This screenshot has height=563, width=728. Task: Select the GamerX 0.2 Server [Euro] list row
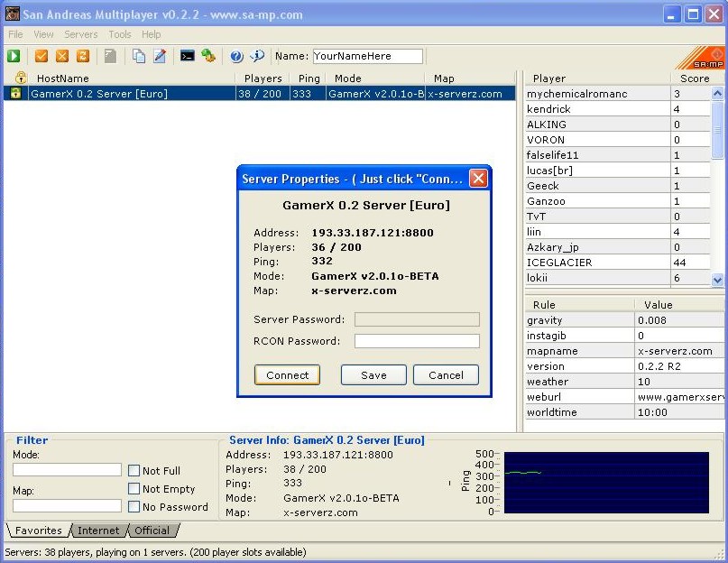point(260,93)
